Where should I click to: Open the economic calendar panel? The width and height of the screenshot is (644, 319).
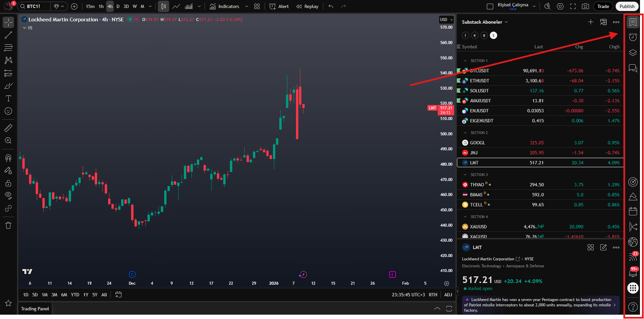tap(633, 211)
